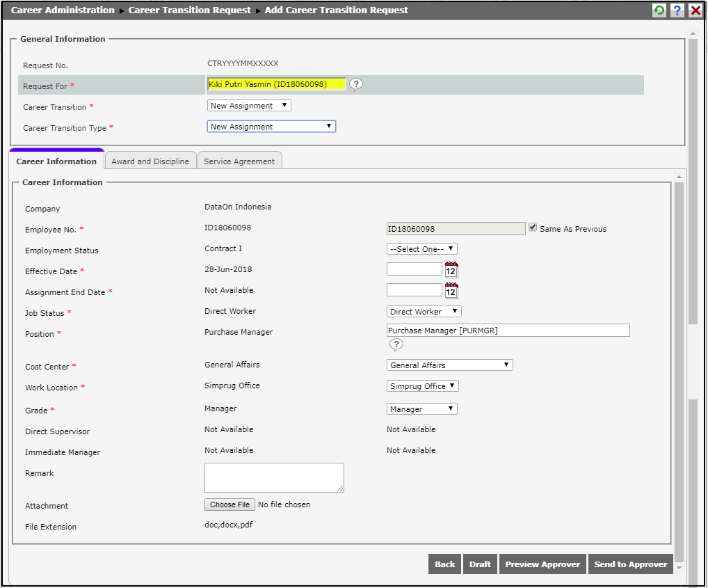This screenshot has width=708, height=588.
Task: Open the Assignment End Date calendar picker
Action: coord(451,291)
